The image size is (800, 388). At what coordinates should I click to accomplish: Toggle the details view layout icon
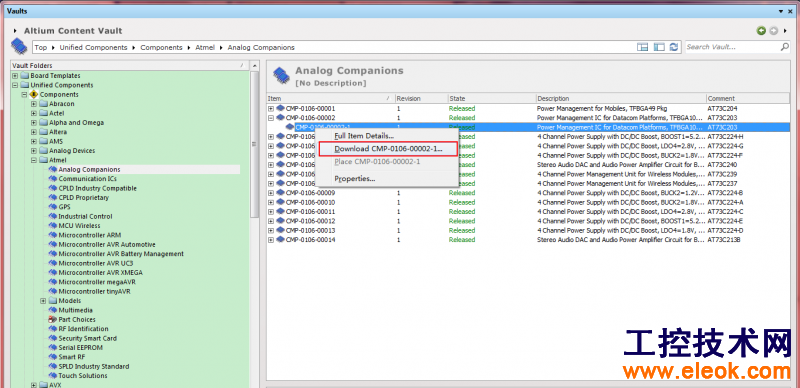pyautogui.click(x=643, y=47)
